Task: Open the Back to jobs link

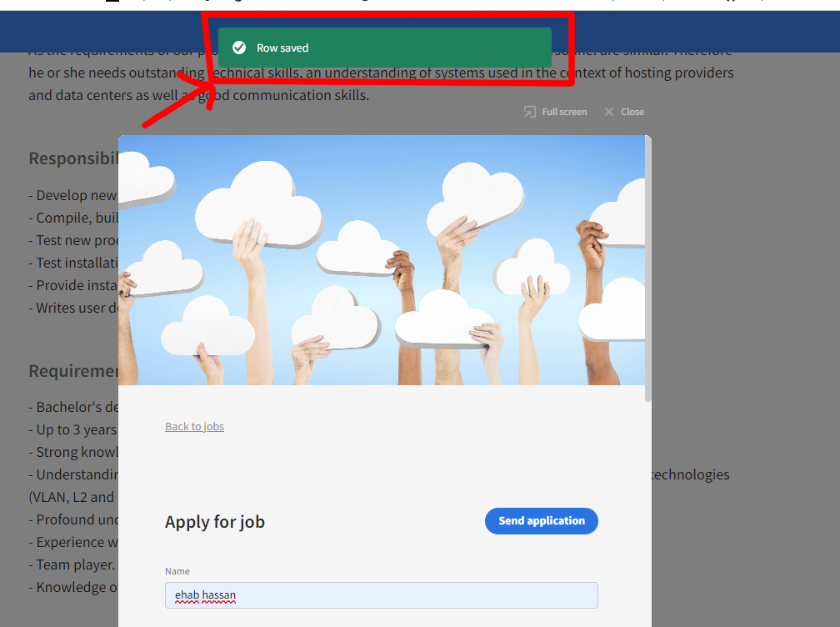Action: 194,426
